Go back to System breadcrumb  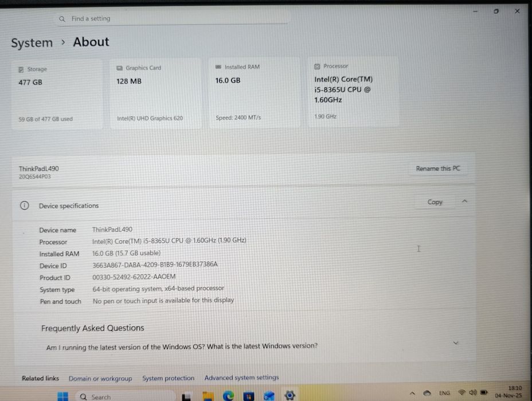pos(32,43)
